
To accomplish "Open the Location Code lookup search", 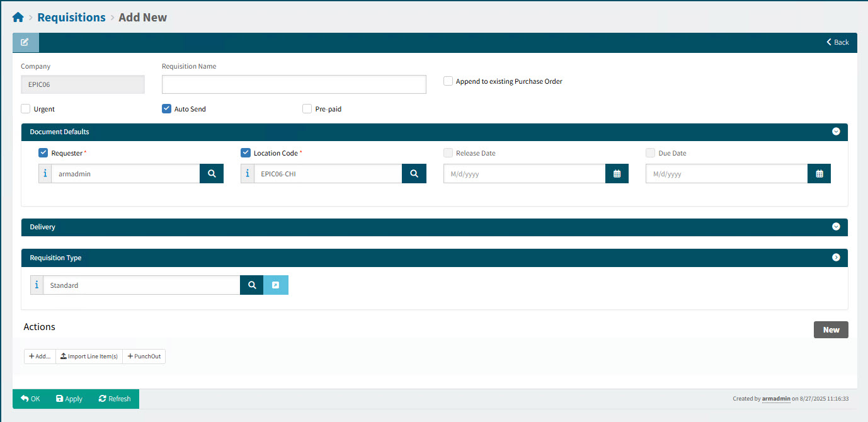I will click(x=414, y=173).
